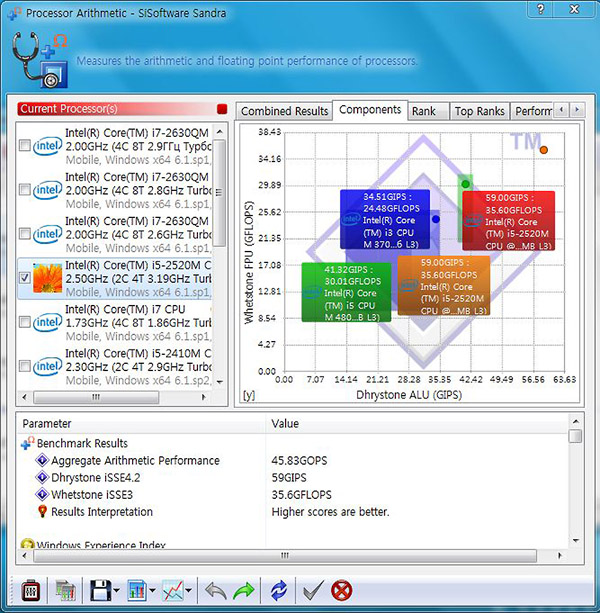Check the i5-2410M processor checkbox
The width and height of the screenshot is (600, 613).
pos(25,366)
